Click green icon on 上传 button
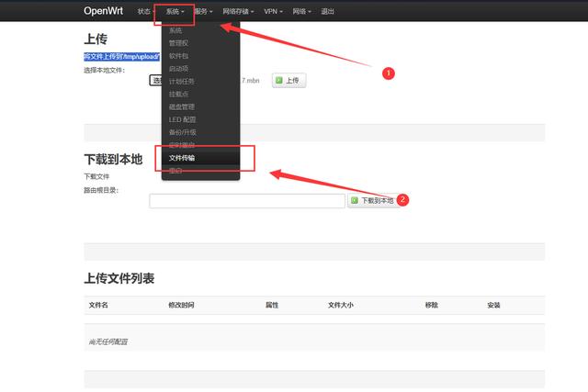588x392 pixels. coord(278,80)
